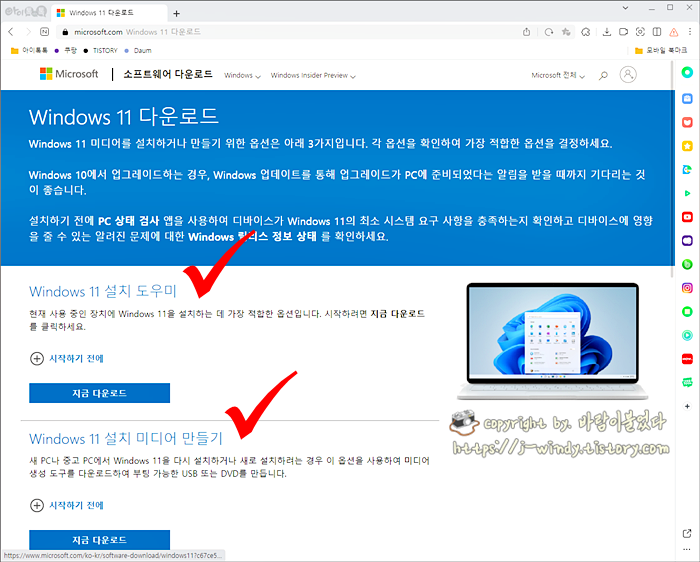700x562 pixels.
Task: Click the forward navigation arrow
Action: point(28,32)
